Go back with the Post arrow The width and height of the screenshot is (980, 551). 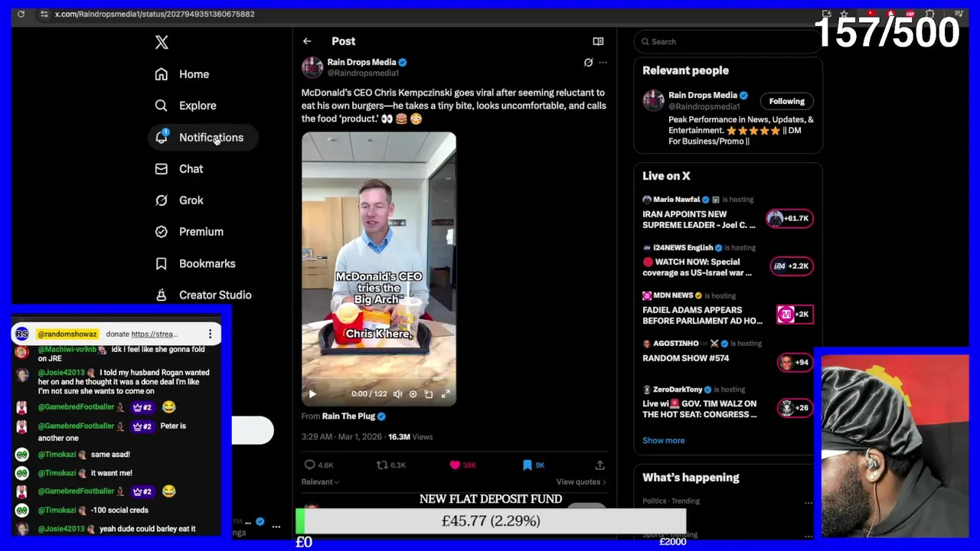coord(307,41)
